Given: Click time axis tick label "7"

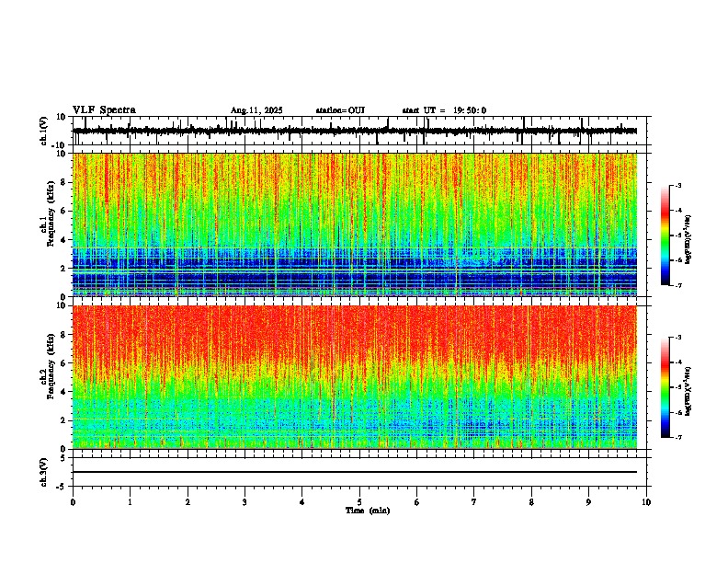Looking at the screenshot, I should (x=474, y=502).
